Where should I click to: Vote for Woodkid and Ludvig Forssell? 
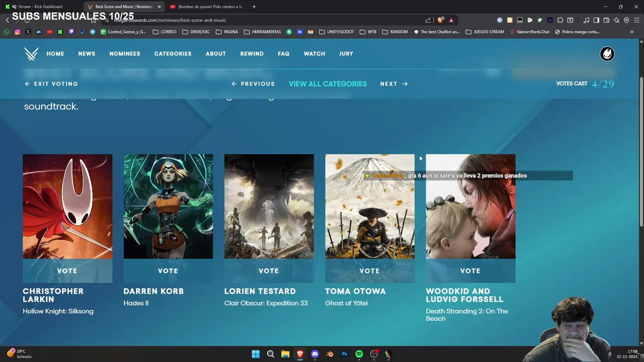pos(470,271)
